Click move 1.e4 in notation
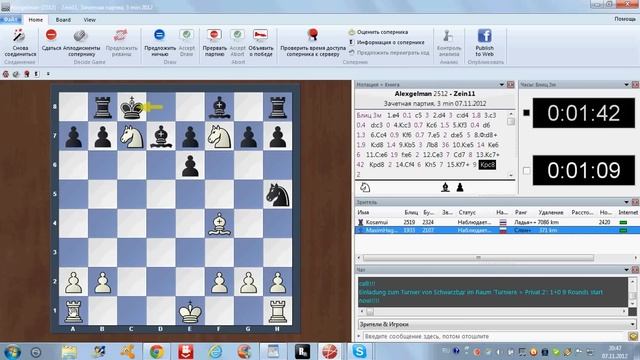640x360 pixels. (393, 116)
